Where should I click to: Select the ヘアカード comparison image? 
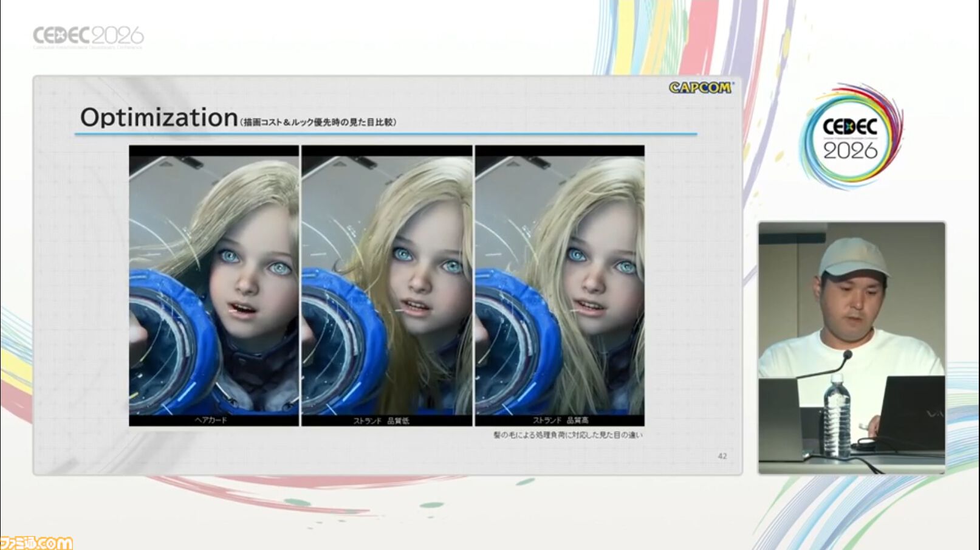click(x=214, y=286)
